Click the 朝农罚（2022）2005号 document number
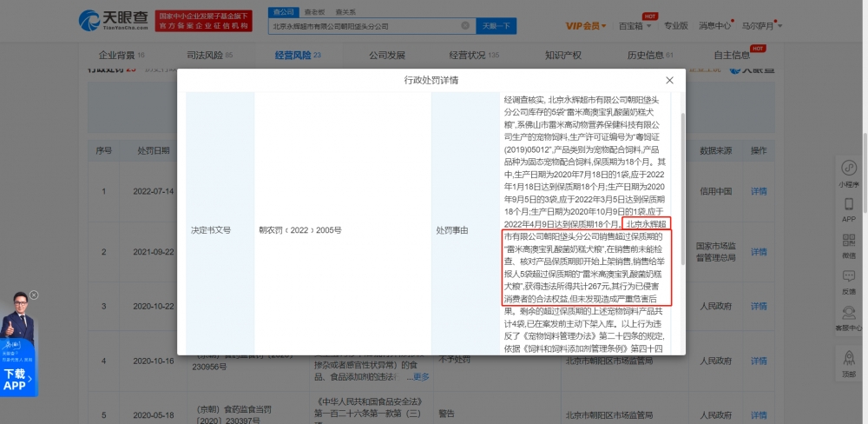868x424 pixels. click(300, 230)
